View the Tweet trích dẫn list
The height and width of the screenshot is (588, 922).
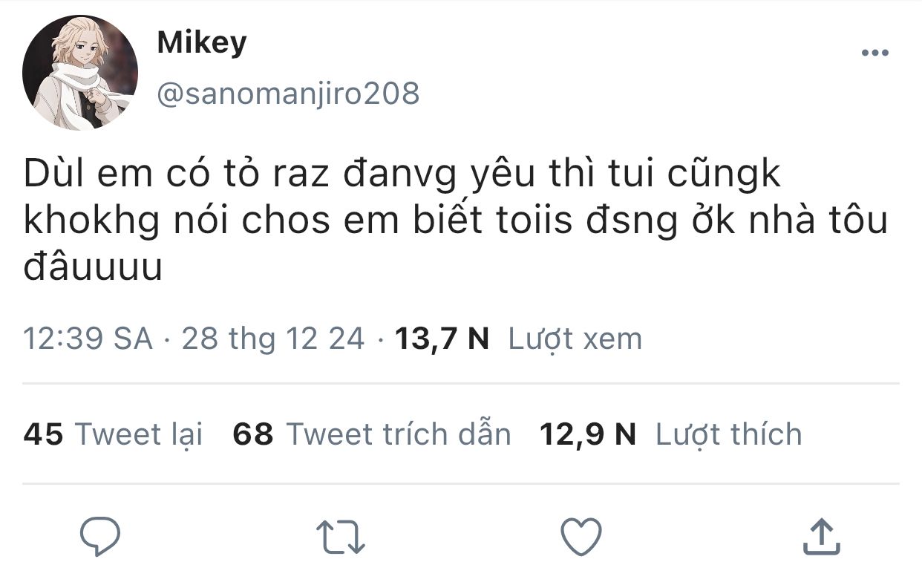click(399, 434)
